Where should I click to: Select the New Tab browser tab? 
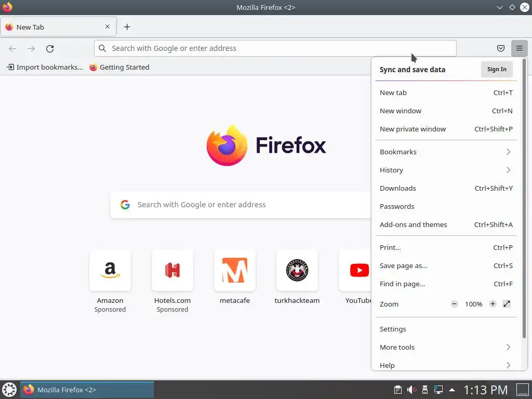tap(58, 27)
